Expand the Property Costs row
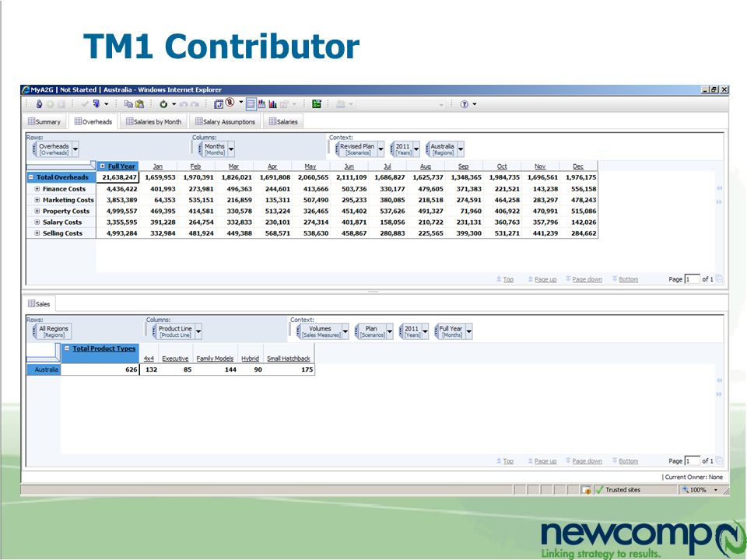747x560 pixels. 37,211
